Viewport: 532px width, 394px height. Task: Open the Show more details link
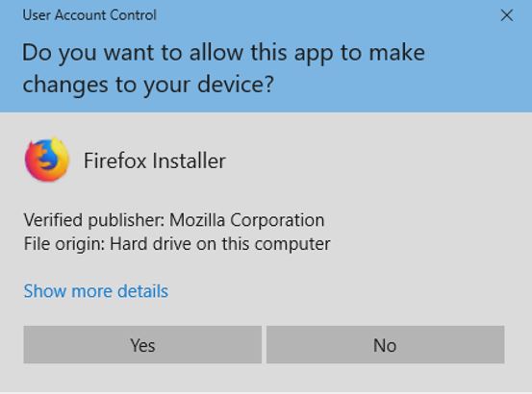(96, 291)
